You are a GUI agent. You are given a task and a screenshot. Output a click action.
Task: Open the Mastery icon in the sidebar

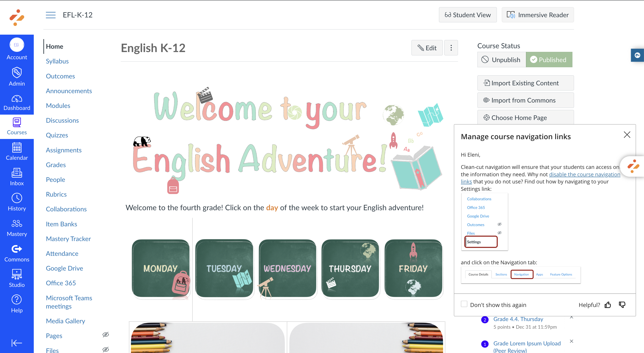[17, 223]
